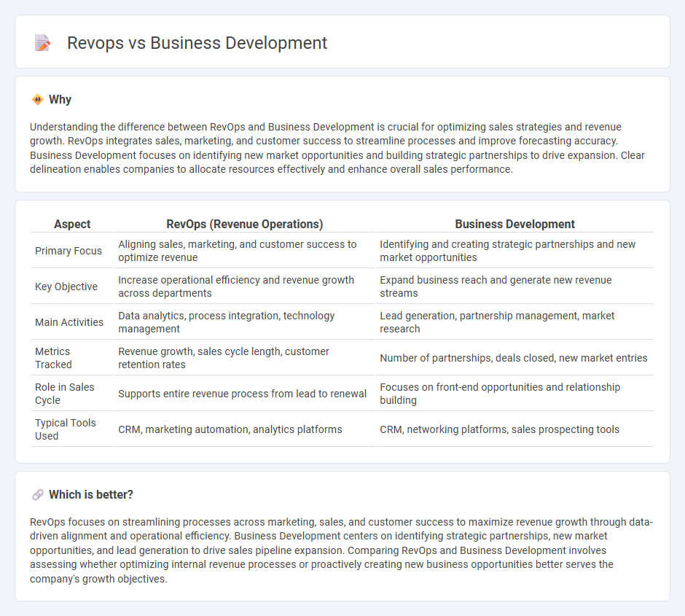This screenshot has height=616, width=685.
Task: Select the 'Role in Sales Cycle' row label
Action: pos(65,394)
